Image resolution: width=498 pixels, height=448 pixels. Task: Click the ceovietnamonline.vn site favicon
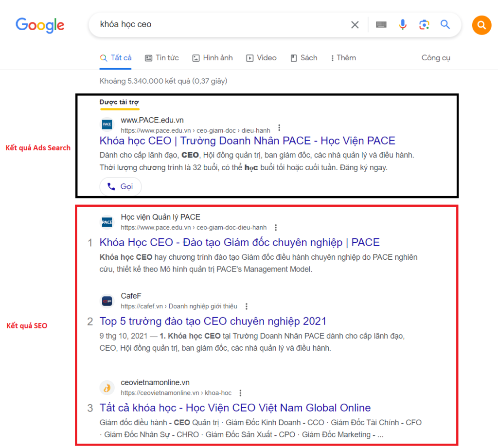pyautogui.click(x=107, y=387)
